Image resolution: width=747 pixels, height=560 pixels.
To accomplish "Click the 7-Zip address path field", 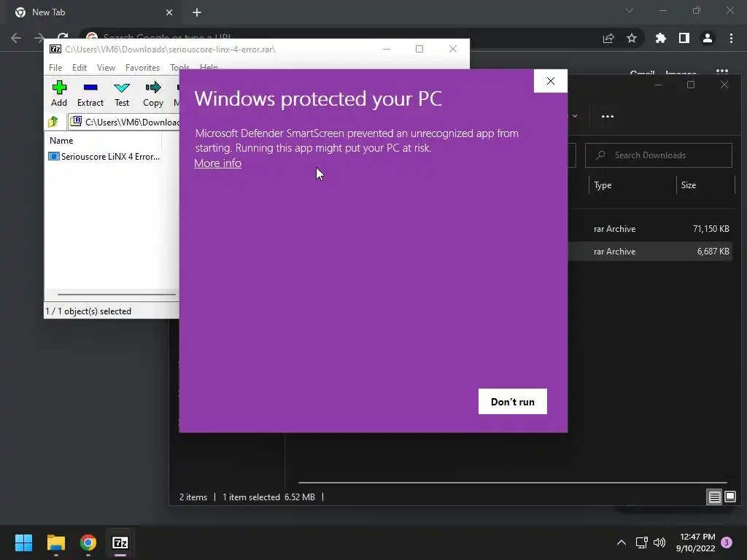I will (125, 122).
